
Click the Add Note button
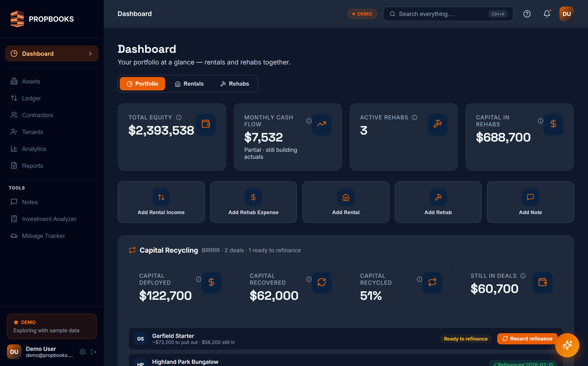530,202
